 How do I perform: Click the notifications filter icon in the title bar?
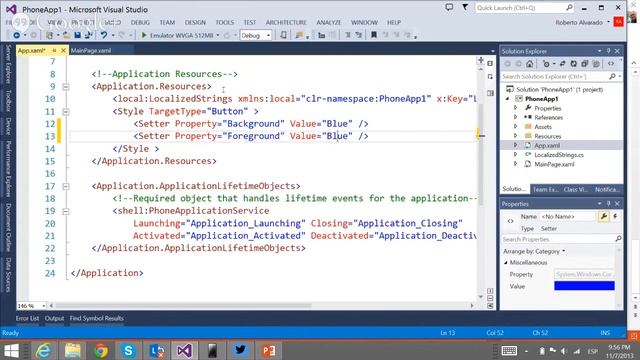(465, 7)
